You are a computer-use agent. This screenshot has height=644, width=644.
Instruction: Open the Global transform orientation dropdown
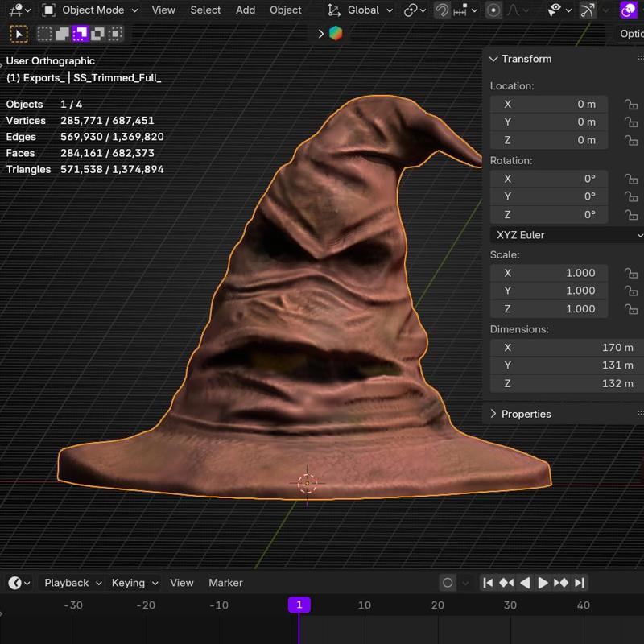(361, 10)
